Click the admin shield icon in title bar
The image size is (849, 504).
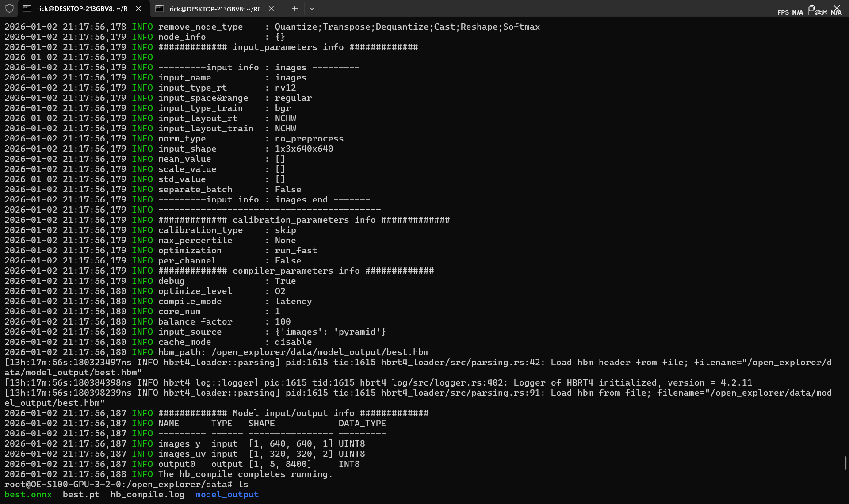(9, 8)
